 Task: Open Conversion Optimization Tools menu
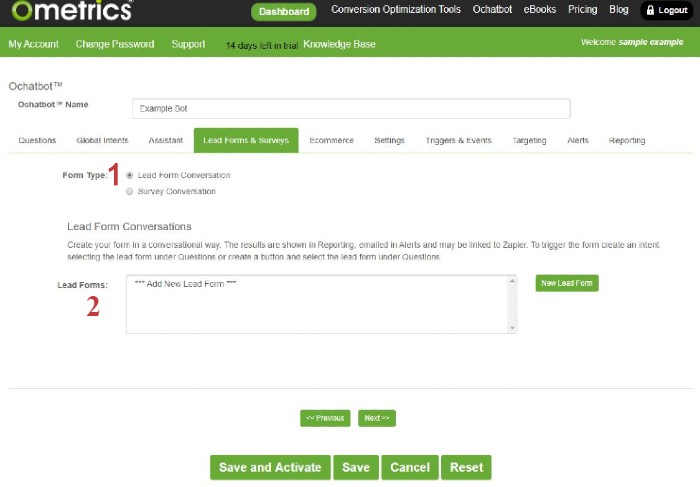[x=396, y=9]
